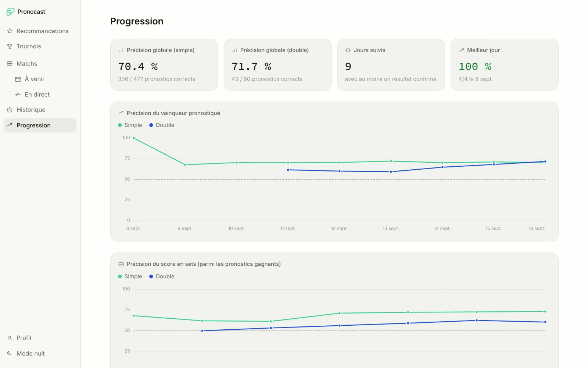Click the moon icon for Mode nuit
The width and height of the screenshot is (588, 368).
coord(10,353)
